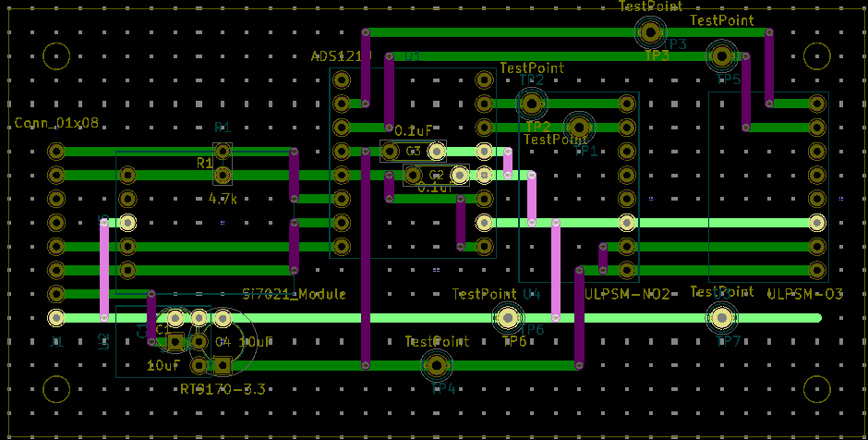
Task: Select the TP1 test point pad
Action: coord(579,127)
